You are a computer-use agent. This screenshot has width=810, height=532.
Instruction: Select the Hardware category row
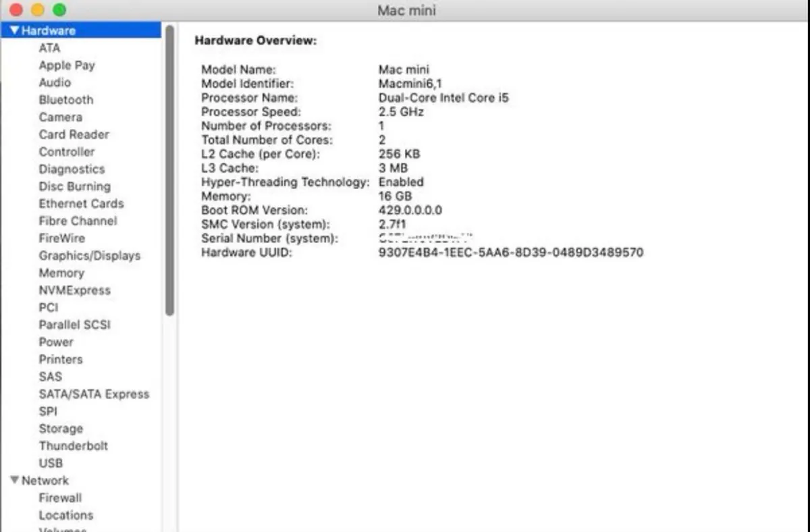(81, 30)
